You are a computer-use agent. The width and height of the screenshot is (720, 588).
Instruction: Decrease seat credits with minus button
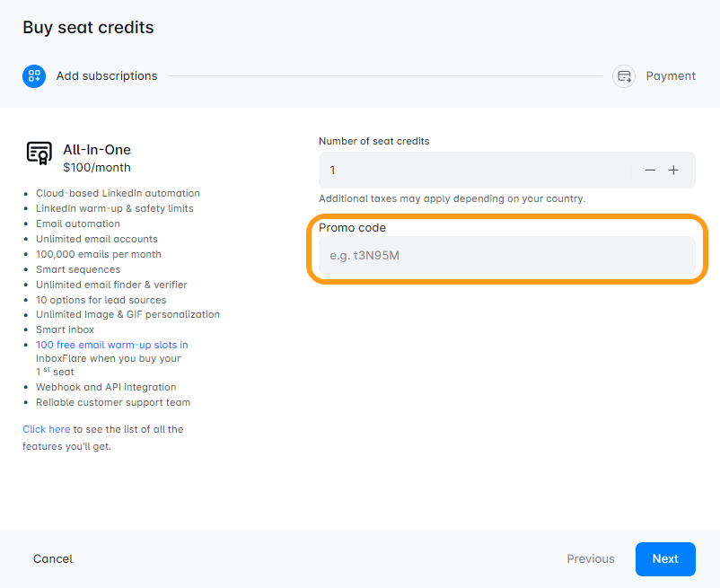pyautogui.click(x=650, y=171)
